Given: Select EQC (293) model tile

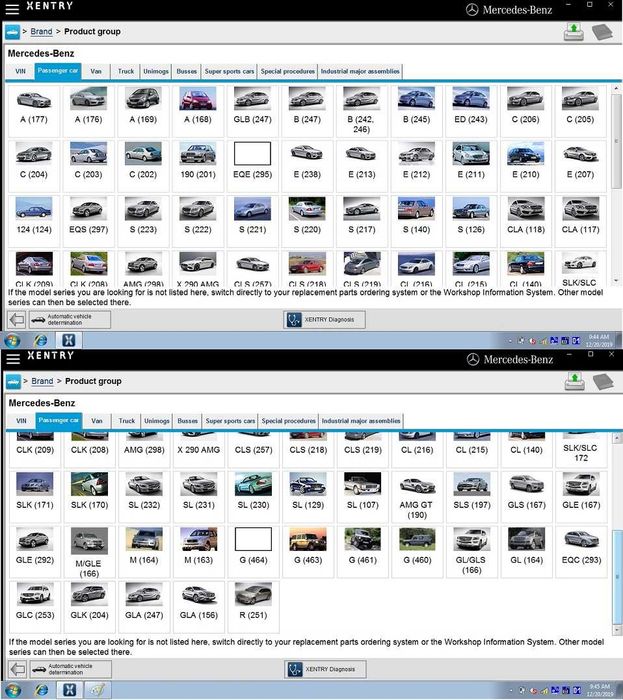Looking at the screenshot, I should [581, 552].
